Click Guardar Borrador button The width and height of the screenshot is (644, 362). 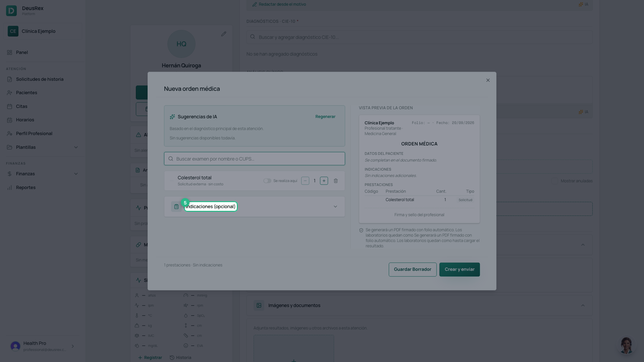point(413,269)
